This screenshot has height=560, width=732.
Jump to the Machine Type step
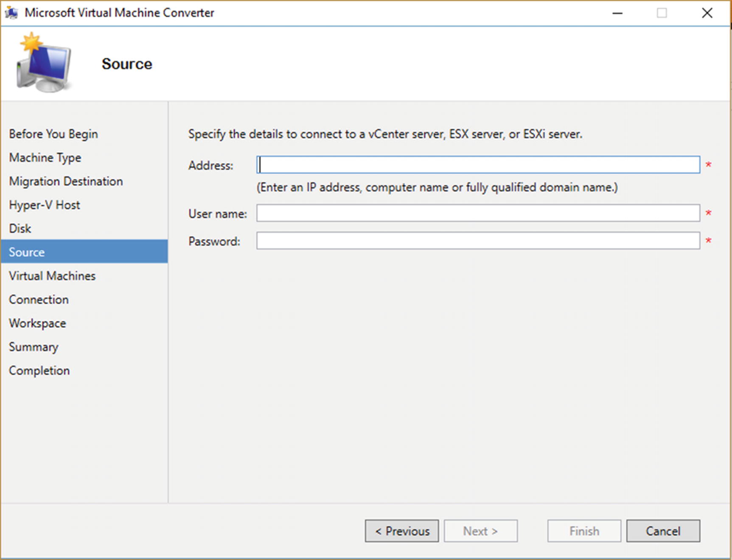45,158
